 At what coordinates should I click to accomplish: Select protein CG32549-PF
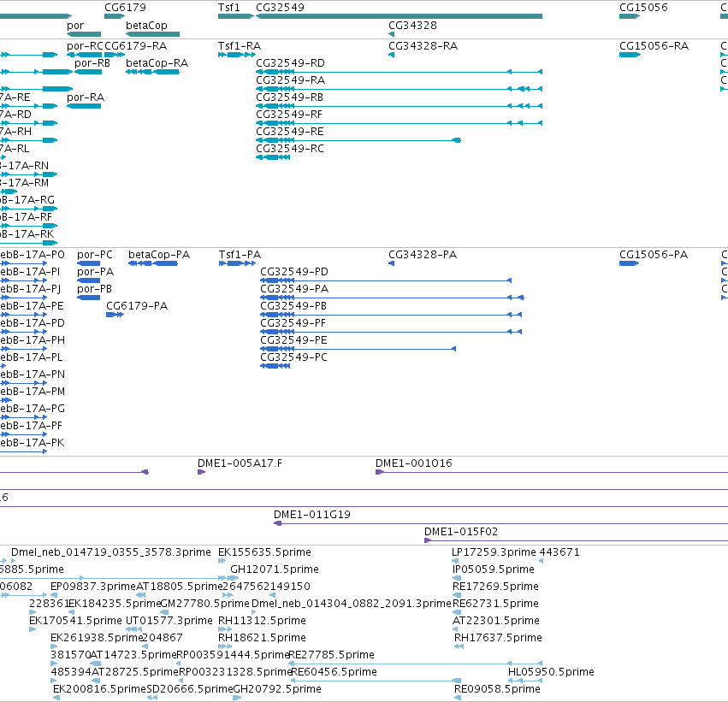coord(293,323)
